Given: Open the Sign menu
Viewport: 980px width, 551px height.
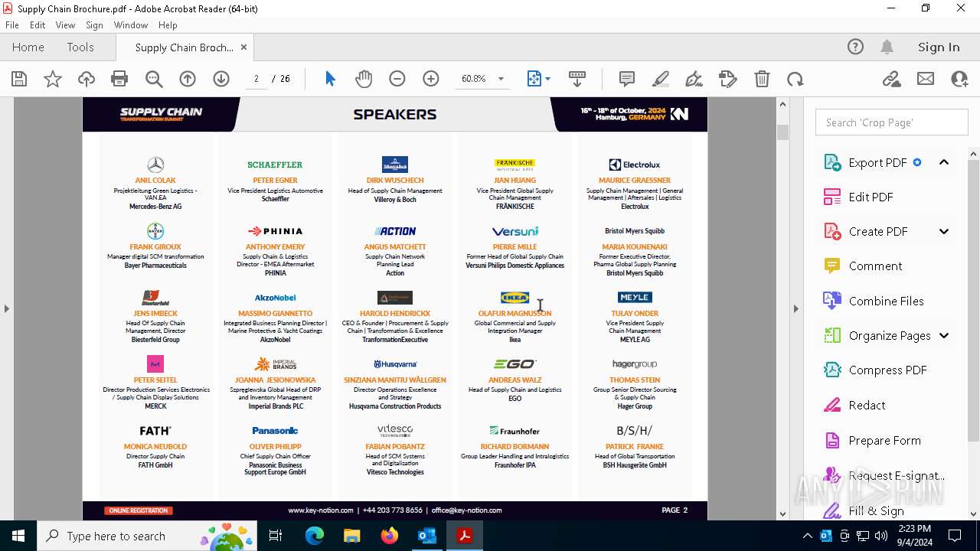Looking at the screenshot, I should pyautogui.click(x=94, y=25).
